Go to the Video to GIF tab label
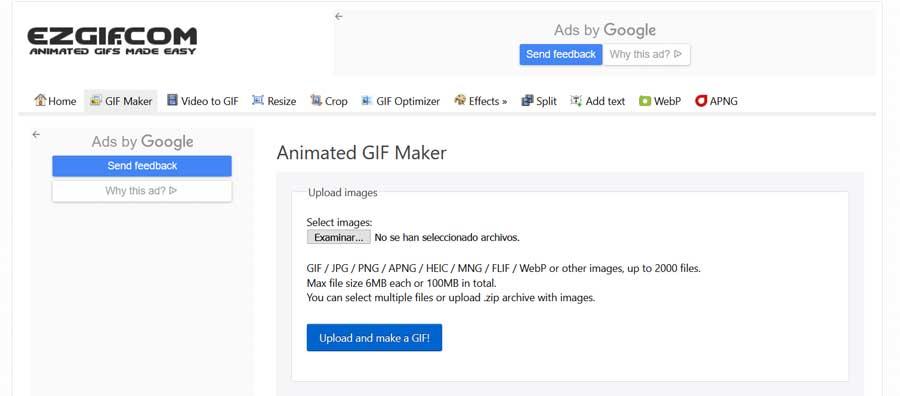 point(210,101)
